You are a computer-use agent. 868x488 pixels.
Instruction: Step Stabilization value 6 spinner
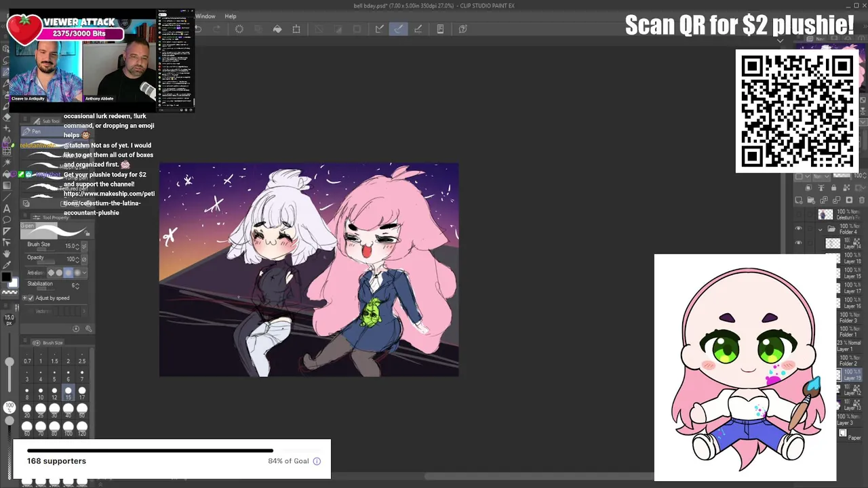point(78,285)
